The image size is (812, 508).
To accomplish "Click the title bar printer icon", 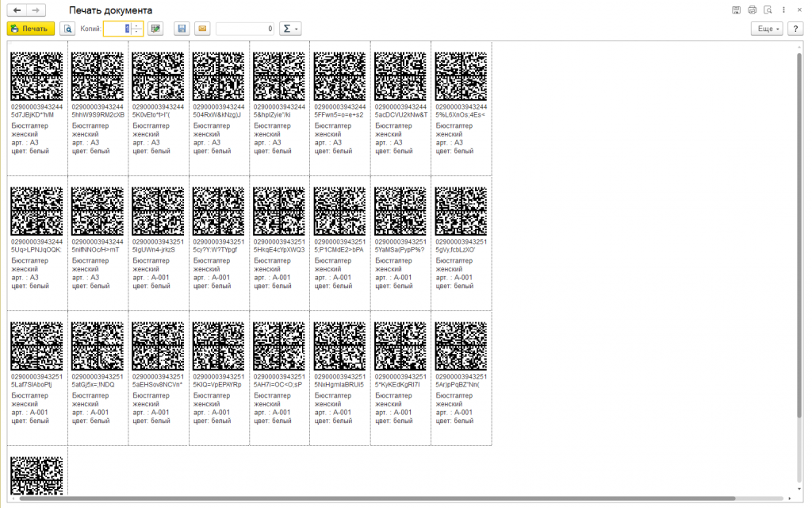I will (753, 10).
